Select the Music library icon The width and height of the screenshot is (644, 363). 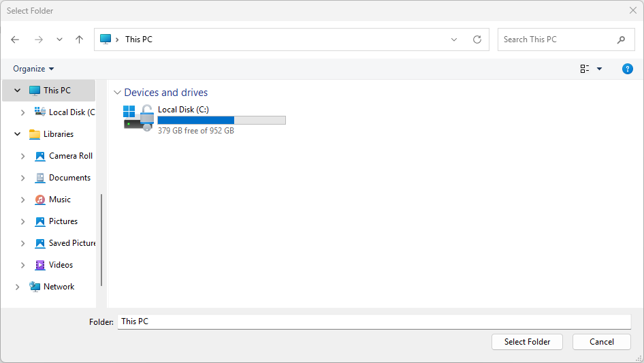(x=40, y=200)
